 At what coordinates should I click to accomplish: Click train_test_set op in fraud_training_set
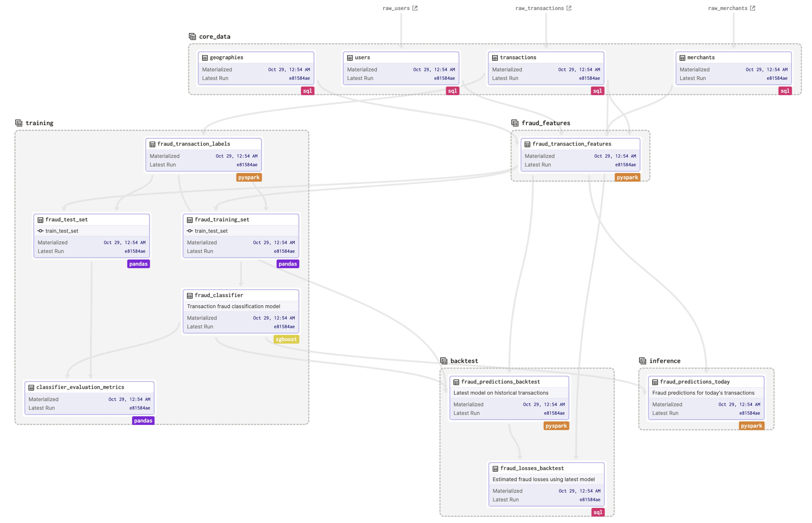click(x=211, y=231)
